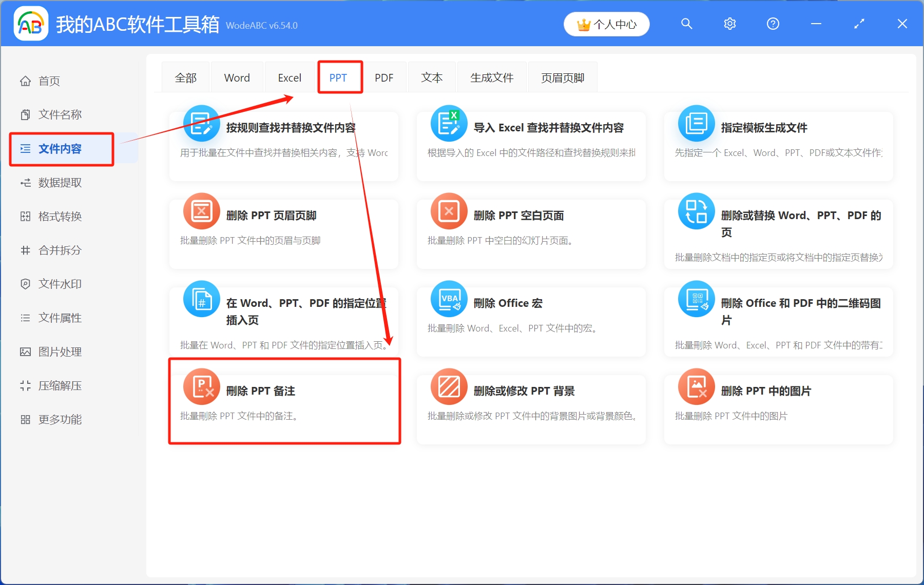This screenshot has height=585, width=924.
Task: Click the 删除二维码图片 tool icon
Action: point(696,298)
